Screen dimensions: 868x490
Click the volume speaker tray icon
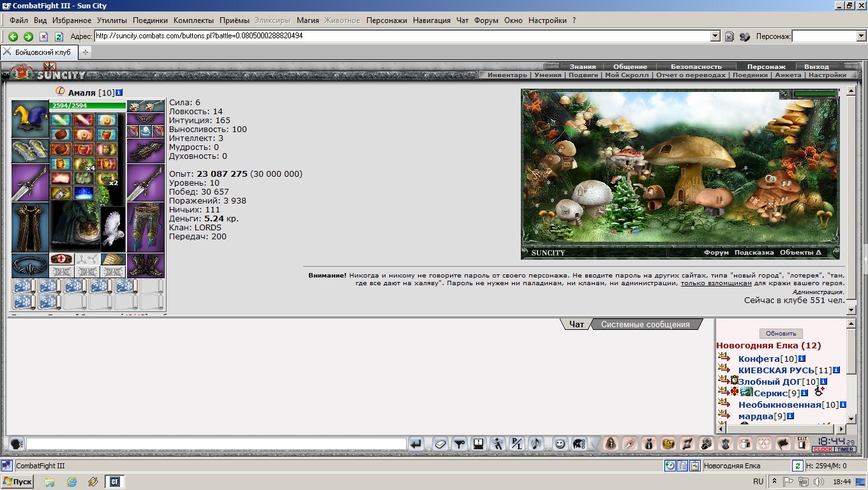pos(818,482)
